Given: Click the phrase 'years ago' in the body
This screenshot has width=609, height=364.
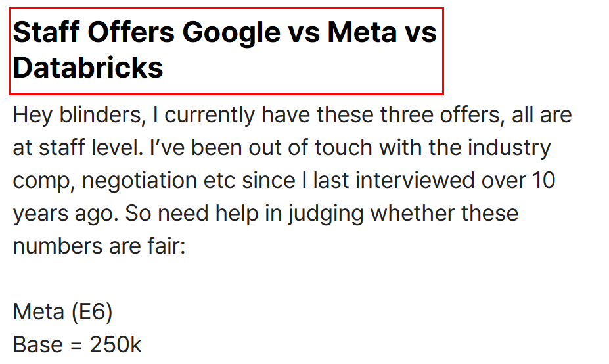Looking at the screenshot, I should 66,215.
